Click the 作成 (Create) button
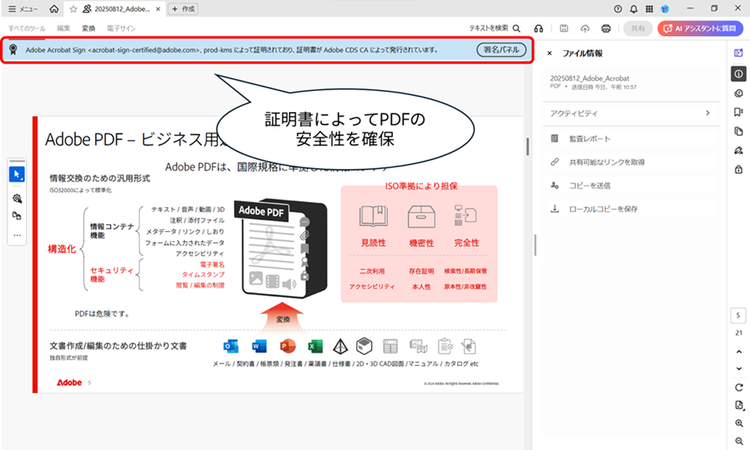 pyautogui.click(x=183, y=9)
